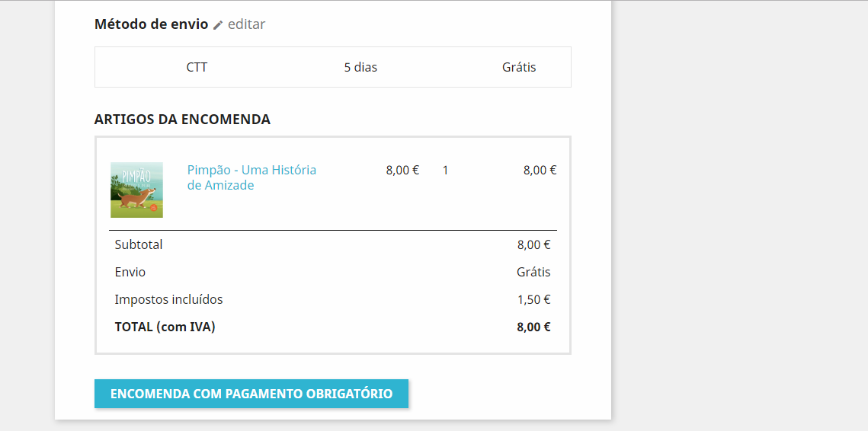Image resolution: width=868 pixels, height=431 pixels.
Task: Open the Pimpão - Uma História de Amizade link
Action: click(x=252, y=177)
